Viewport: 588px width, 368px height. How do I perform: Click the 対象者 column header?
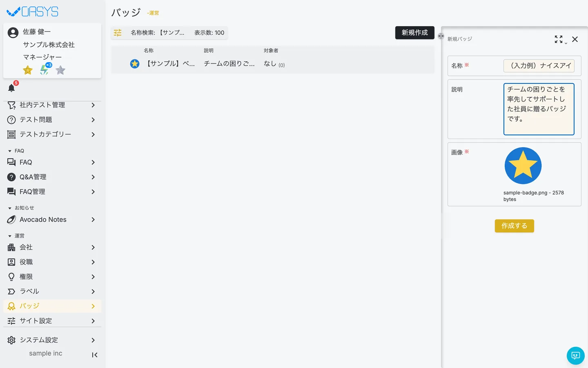[x=271, y=51]
